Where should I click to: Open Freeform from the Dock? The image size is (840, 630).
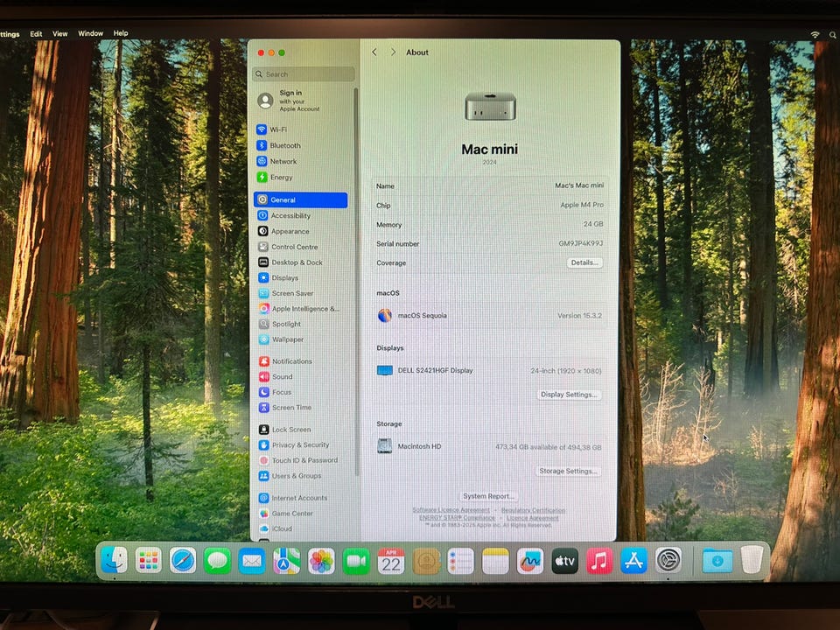[530, 561]
